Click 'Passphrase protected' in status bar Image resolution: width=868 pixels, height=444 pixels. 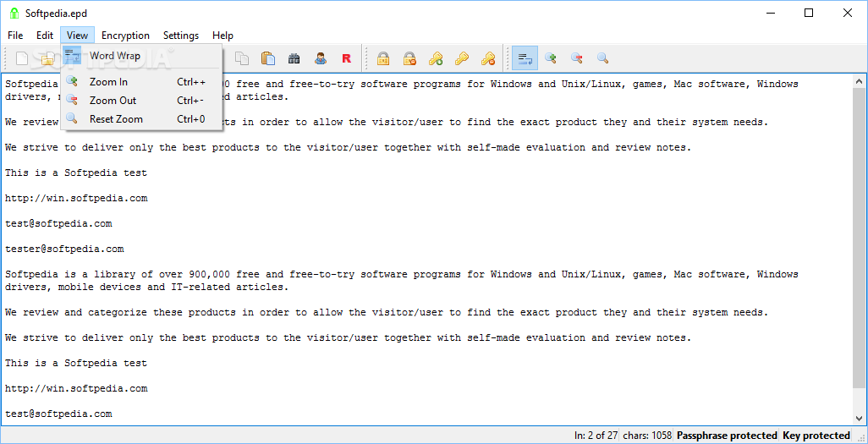click(726, 436)
